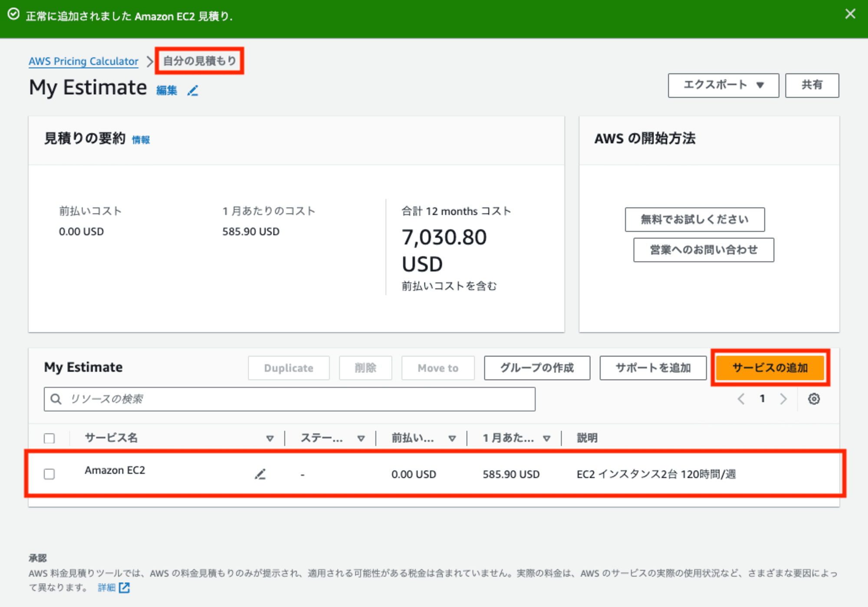
Task: Click the AWS の開始方法 heading
Action: (x=645, y=139)
